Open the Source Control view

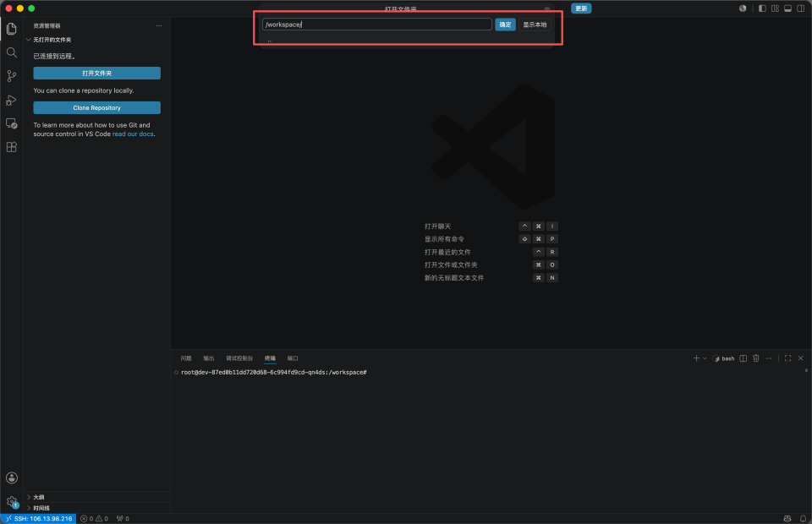[11, 76]
